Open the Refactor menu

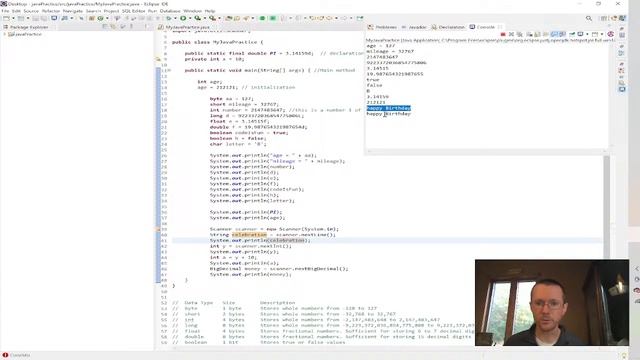pyautogui.click(x=51, y=11)
